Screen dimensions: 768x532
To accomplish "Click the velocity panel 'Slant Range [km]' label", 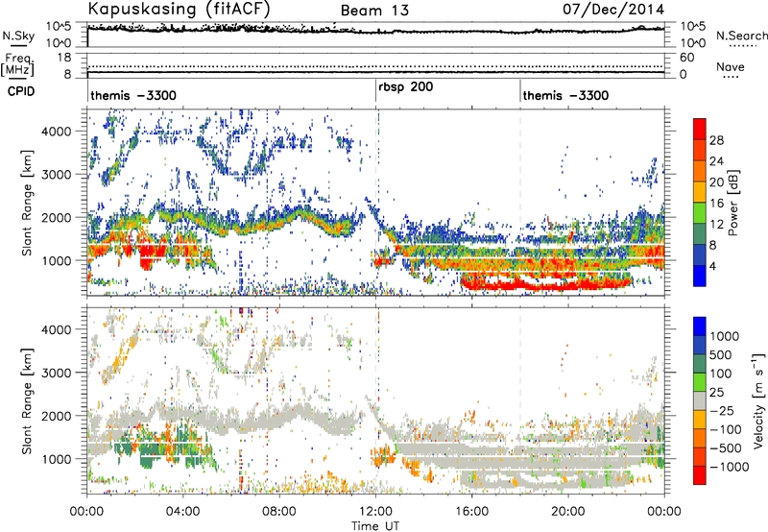I will point(28,400).
